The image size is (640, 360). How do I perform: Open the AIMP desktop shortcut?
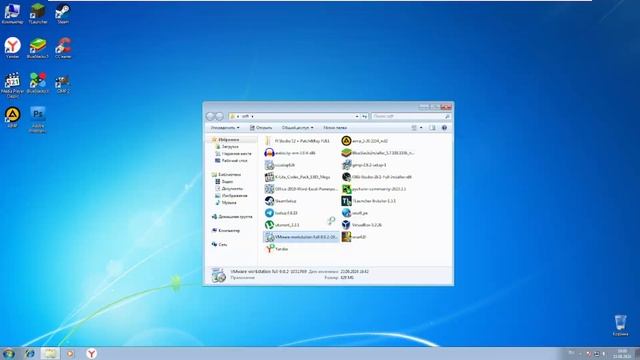(12, 118)
